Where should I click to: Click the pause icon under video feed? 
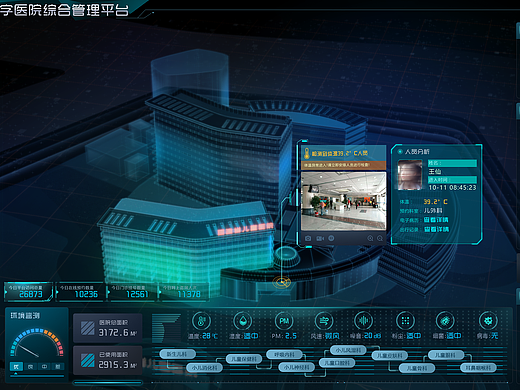click(x=331, y=238)
